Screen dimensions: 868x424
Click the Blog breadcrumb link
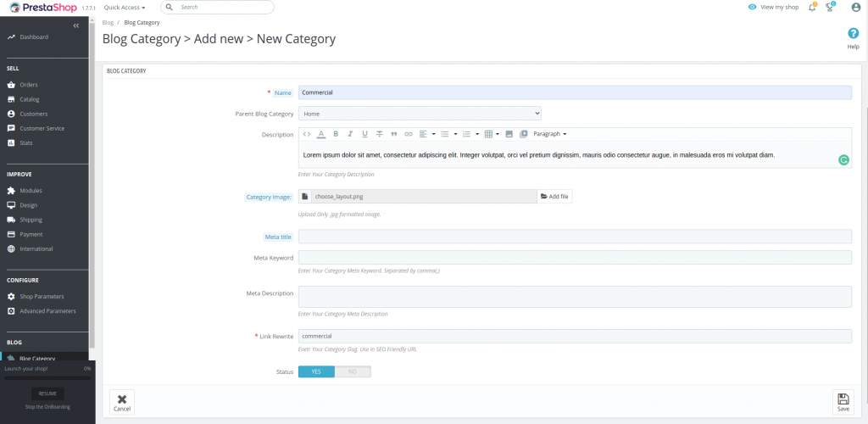108,23
